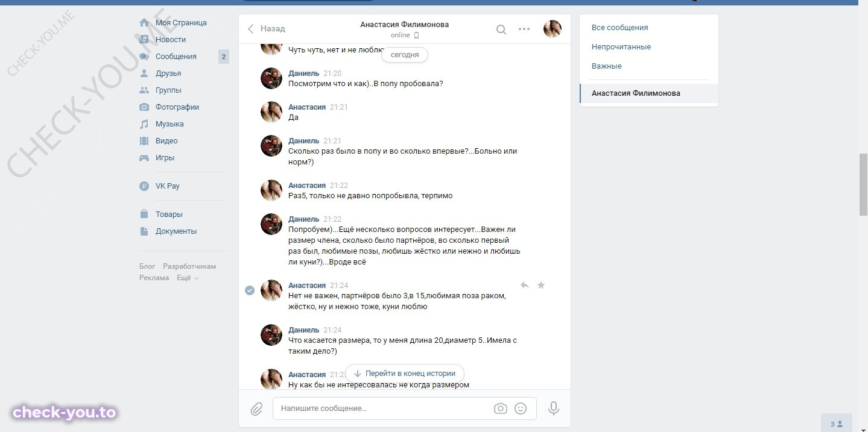Open Музыка via the note icon

coord(144,124)
